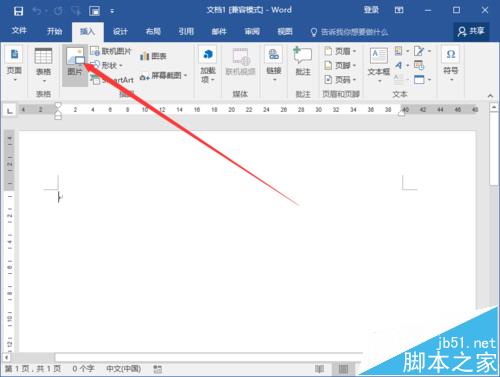This screenshot has width=500, height=377.
Task: Click the vertical scrollbar thumb
Action: (x=494, y=149)
